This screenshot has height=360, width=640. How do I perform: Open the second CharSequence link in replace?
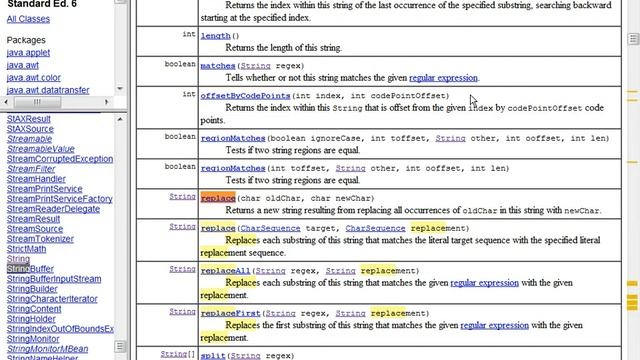pyautogui.click(x=376, y=228)
